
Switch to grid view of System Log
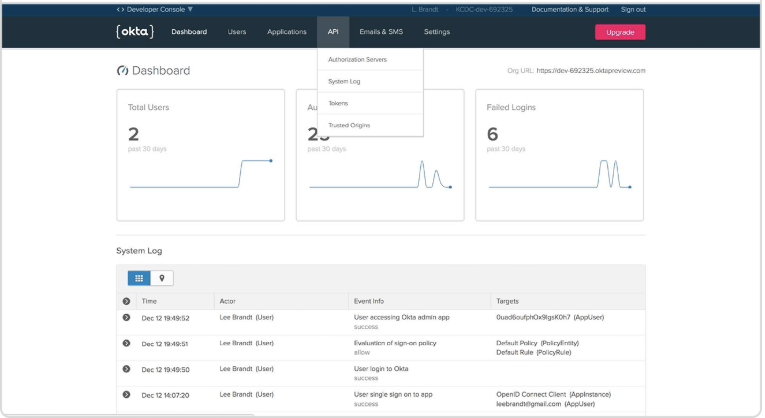coord(139,278)
